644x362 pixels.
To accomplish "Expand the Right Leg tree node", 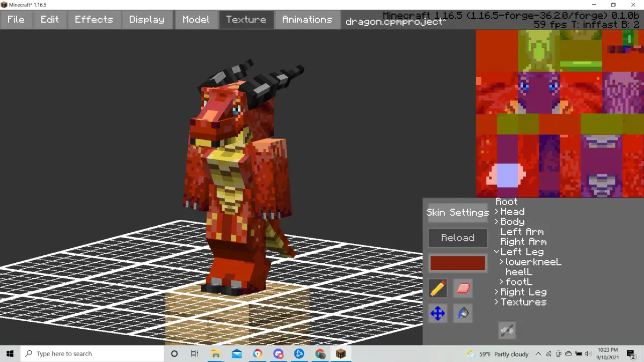I will [x=497, y=292].
